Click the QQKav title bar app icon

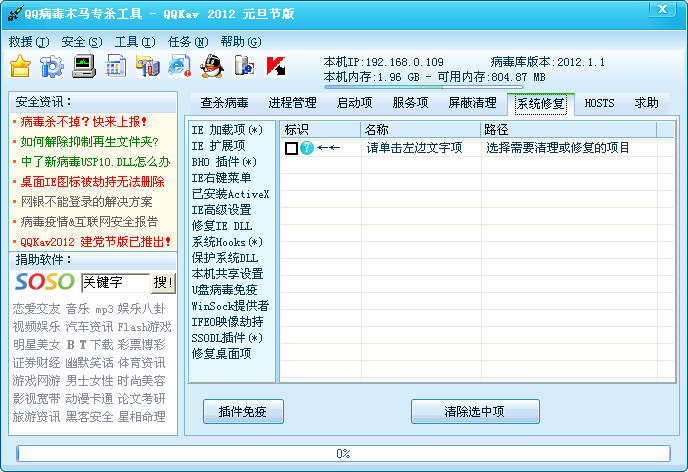click(x=15, y=13)
